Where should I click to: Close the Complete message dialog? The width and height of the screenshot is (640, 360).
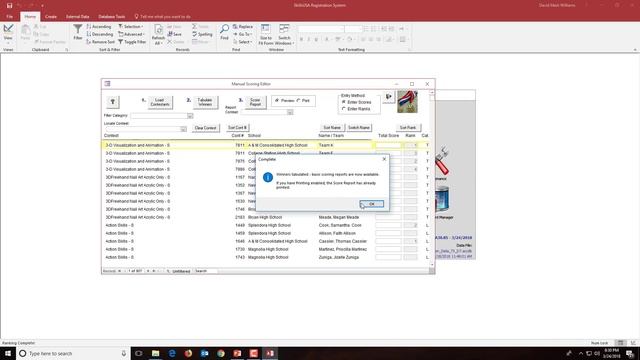(384, 159)
